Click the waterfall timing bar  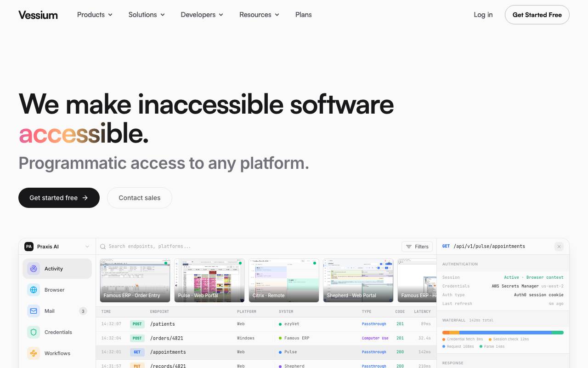point(503,333)
